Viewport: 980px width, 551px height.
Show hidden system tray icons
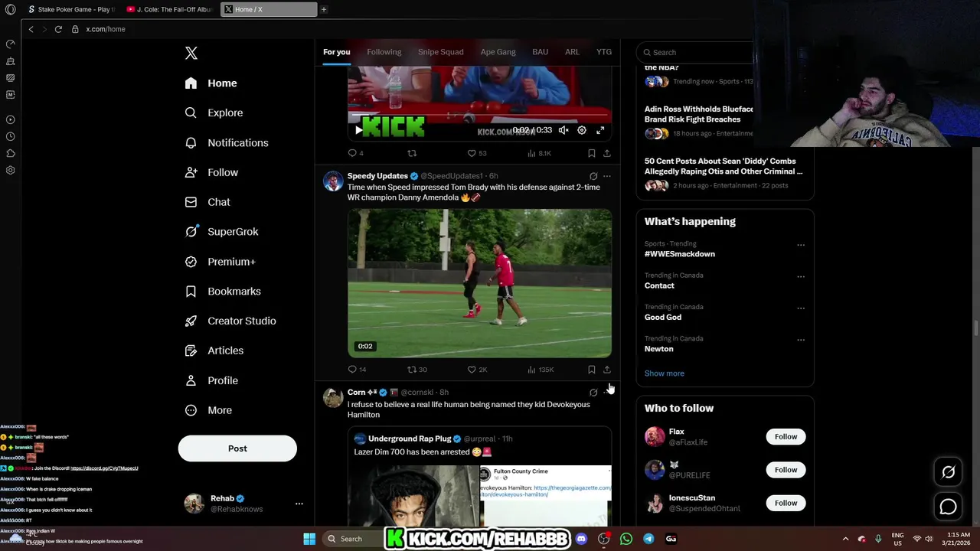(x=845, y=539)
